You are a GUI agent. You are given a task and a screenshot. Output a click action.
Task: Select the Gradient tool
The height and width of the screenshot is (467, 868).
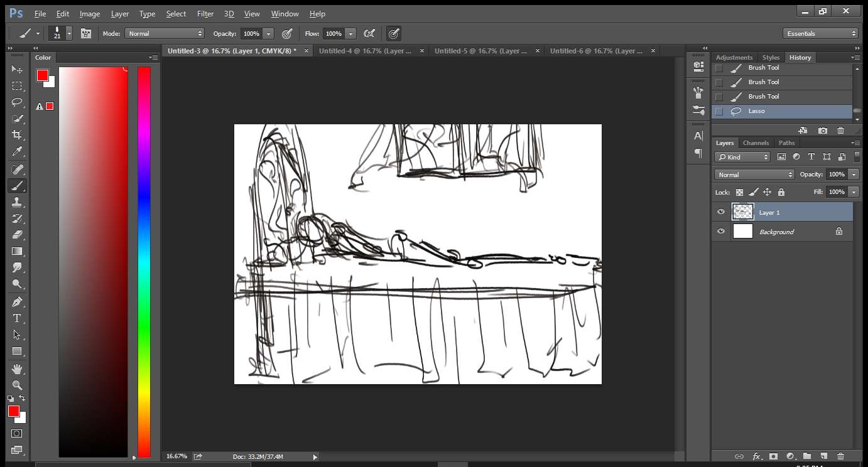pos(17,251)
